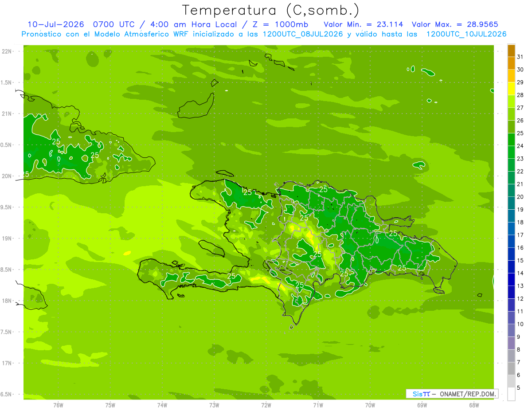Click the "1200UTC_10JUL2026" valid-until time
Screen dimensions: 532x411
coord(466,34)
